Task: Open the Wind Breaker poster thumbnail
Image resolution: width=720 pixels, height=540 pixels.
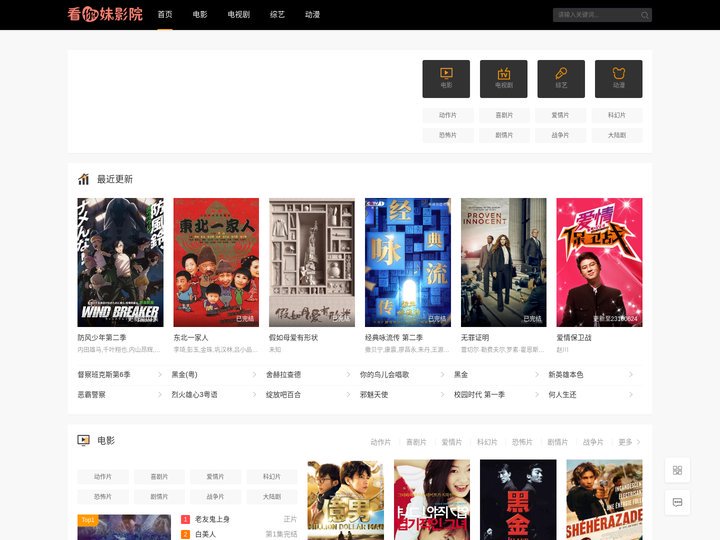Action: click(x=120, y=262)
